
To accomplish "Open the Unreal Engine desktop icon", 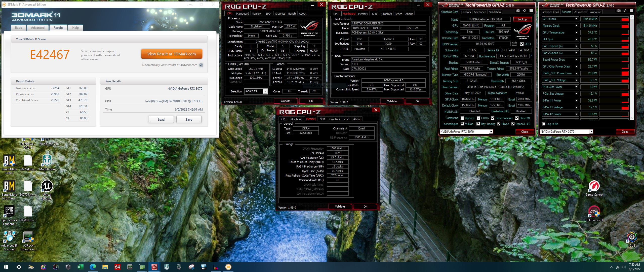I will coord(47,190).
